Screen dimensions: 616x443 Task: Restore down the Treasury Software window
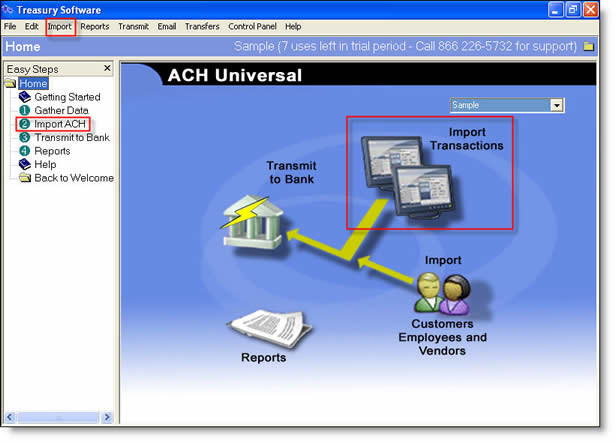[573, 10]
